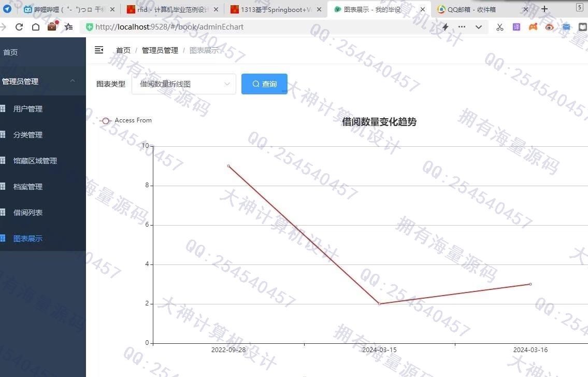Open 馆藏区域管理 in the sidebar
This screenshot has width=588, height=377.
(43, 161)
